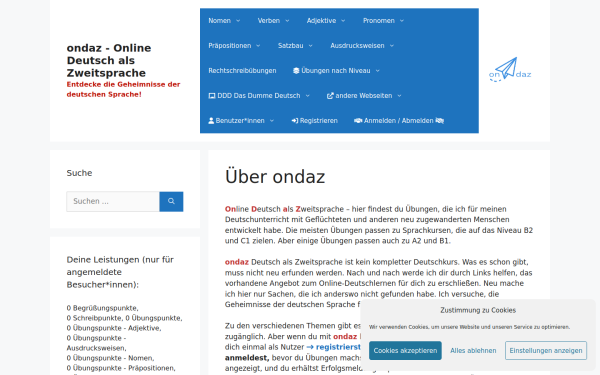Screen dimensions: 600x375
Task: Expand chevron next to Satzbau
Action: click(311, 46)
